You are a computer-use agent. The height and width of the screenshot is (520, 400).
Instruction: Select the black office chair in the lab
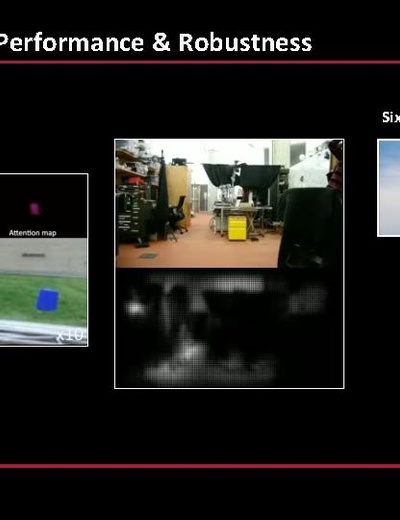(x=177, y=217)
